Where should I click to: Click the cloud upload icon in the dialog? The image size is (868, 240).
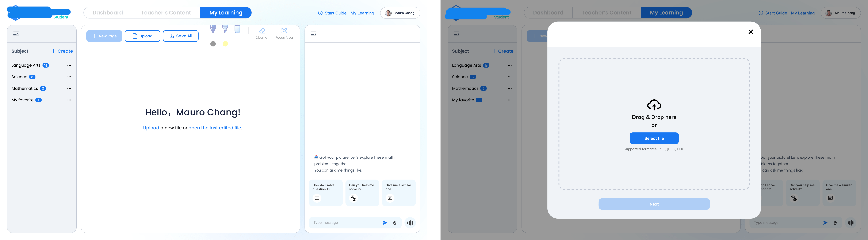tap(654, 105)
